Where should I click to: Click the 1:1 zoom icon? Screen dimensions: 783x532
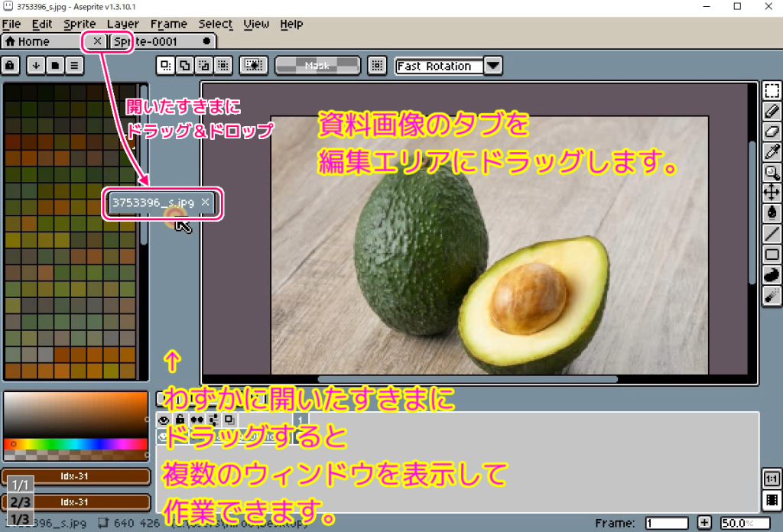tap(772, 478)
